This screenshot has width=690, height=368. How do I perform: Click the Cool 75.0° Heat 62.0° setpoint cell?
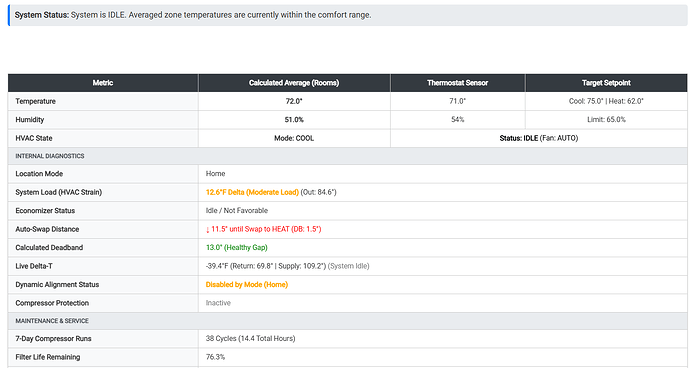coord(606,101)
